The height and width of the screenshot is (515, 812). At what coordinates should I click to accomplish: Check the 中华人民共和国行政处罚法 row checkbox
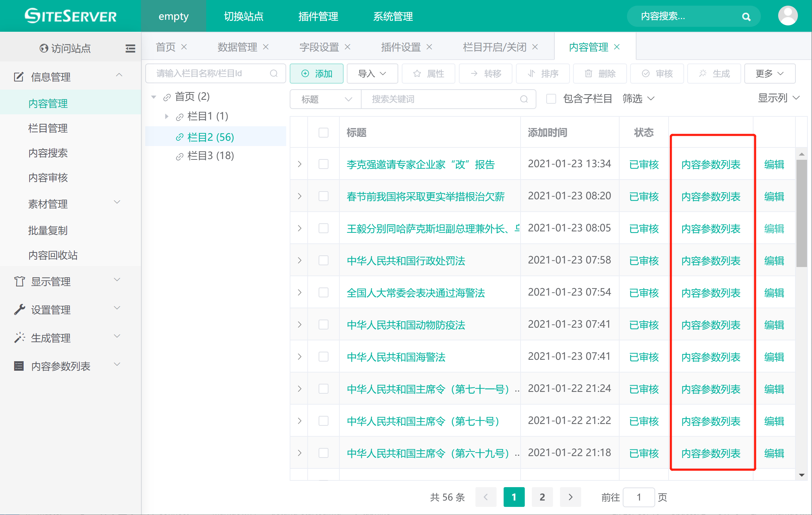point(323,261)
